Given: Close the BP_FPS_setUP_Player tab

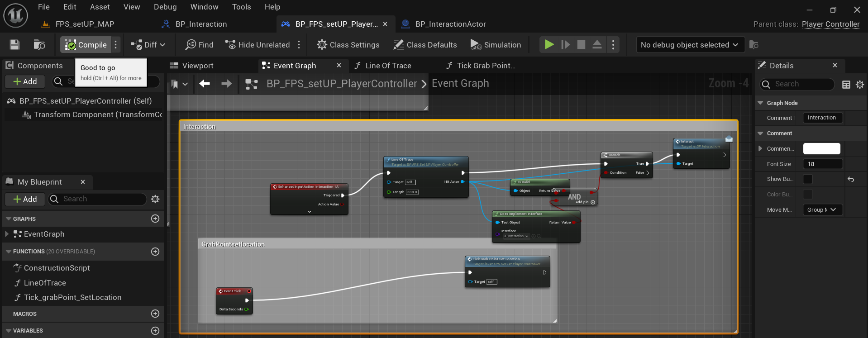Looking at the screenshot, I should 385,24.
